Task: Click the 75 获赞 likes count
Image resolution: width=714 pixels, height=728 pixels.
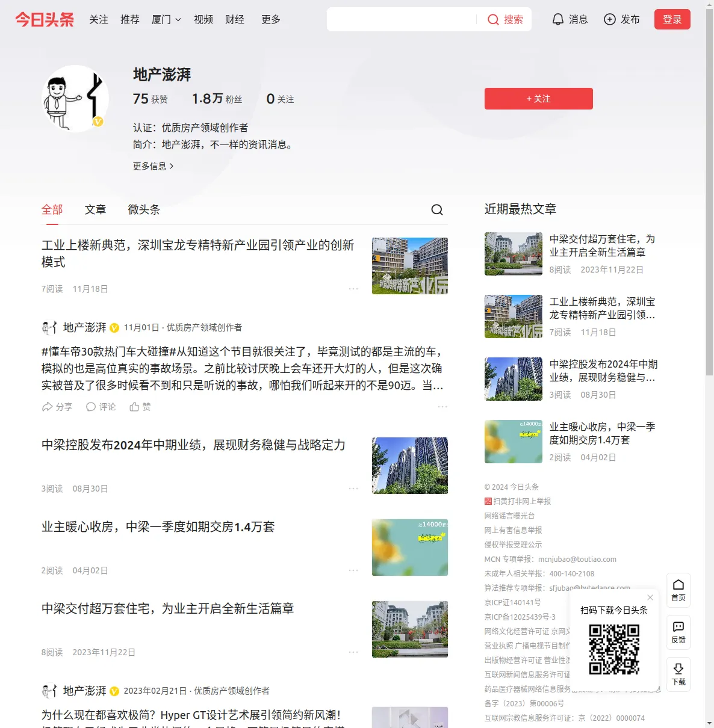Action: point(150,99)
